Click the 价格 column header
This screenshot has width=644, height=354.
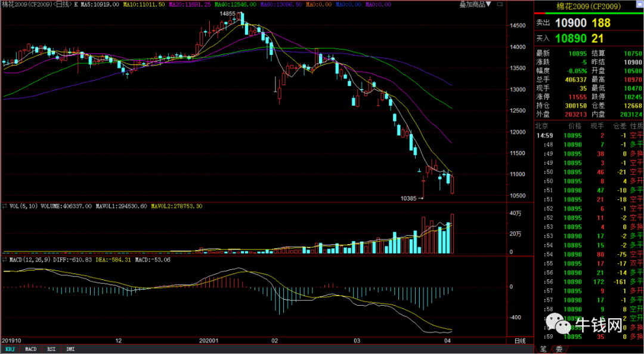pyautogui.click(x=575, y=125)
